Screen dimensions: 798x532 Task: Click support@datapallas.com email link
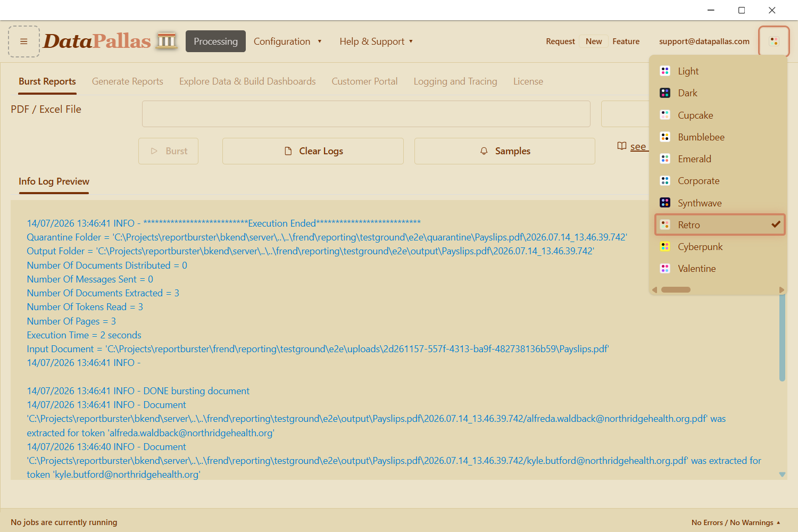point(704,41)
